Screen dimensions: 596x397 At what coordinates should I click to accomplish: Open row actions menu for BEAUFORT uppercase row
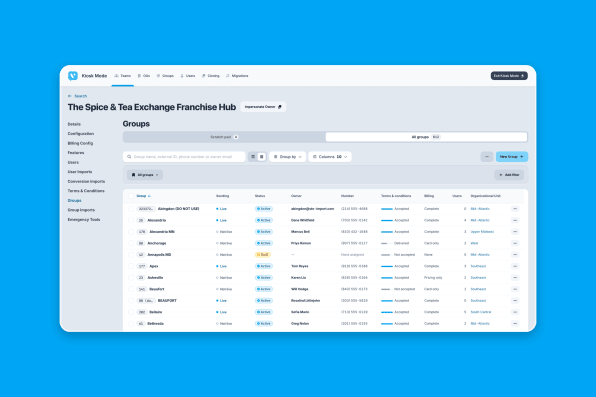click(515, 300)
